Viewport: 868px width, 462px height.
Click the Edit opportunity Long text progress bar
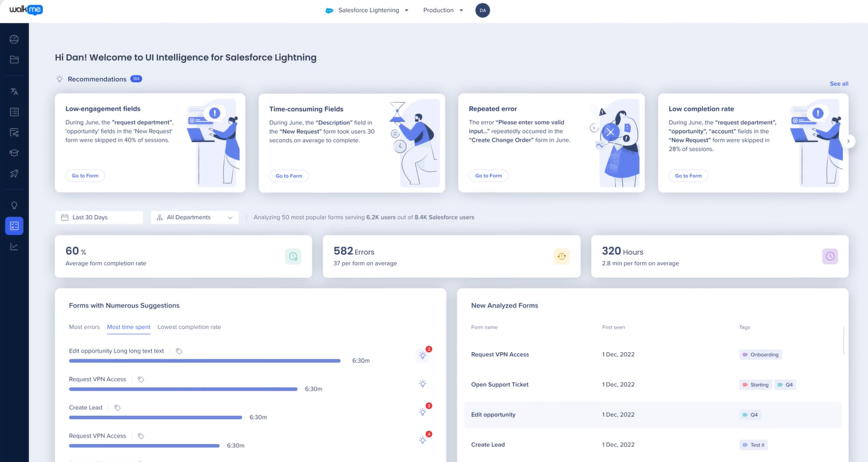(x=205, y=361)
